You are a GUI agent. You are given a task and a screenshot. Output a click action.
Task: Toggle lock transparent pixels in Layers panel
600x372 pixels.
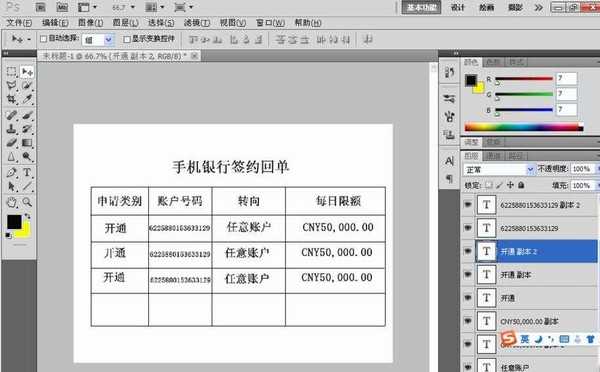point(489,185)
